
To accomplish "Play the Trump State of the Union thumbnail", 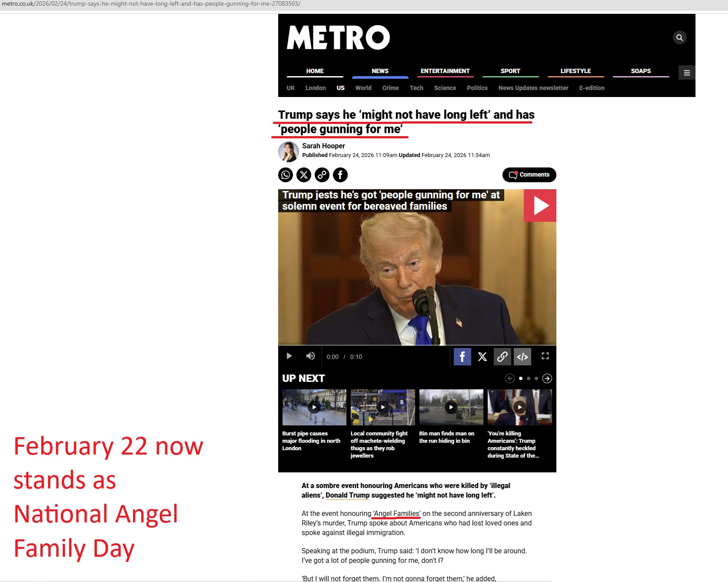I will (x=520, y=407).
